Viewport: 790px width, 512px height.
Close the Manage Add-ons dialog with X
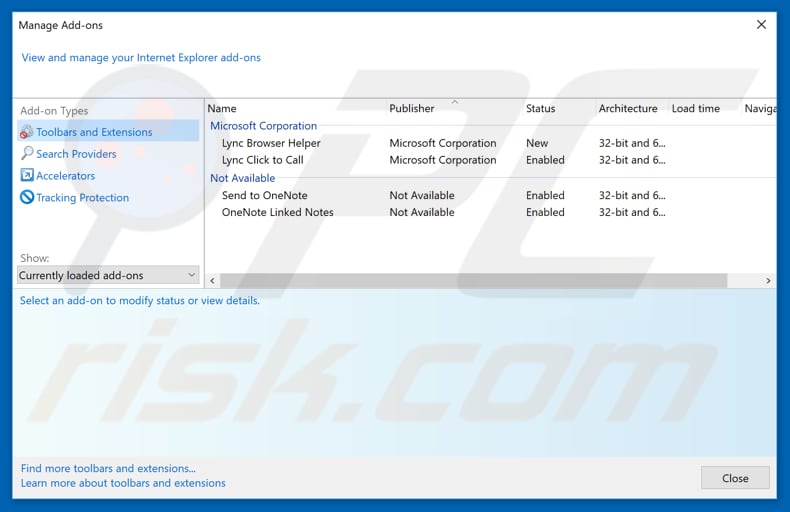pyautogui.click(x=761, y=24)
